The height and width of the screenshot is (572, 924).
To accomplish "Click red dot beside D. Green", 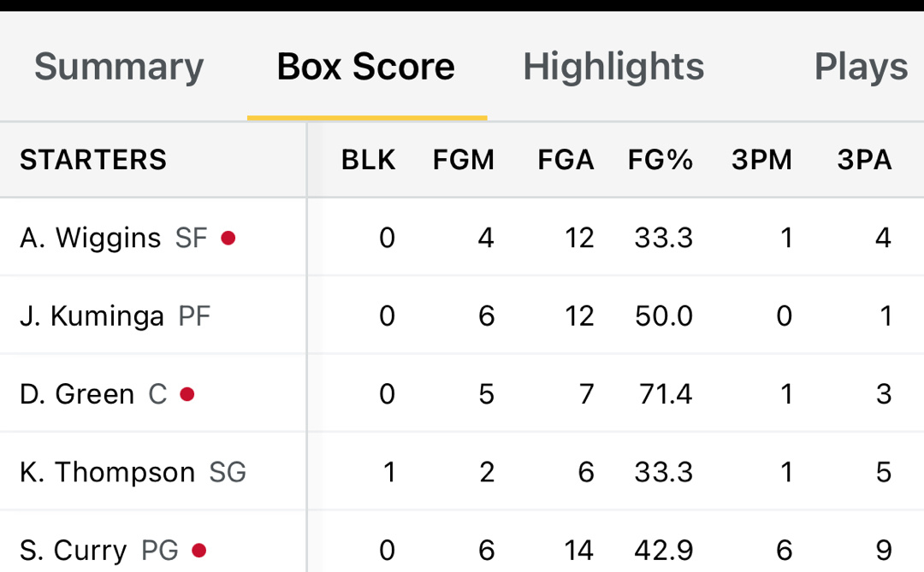I will 187,394.
